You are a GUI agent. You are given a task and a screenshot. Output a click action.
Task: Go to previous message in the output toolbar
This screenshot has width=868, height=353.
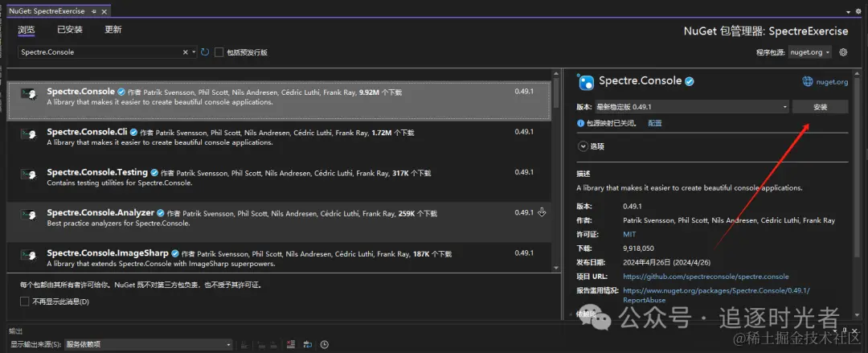(x=260, y=345)
